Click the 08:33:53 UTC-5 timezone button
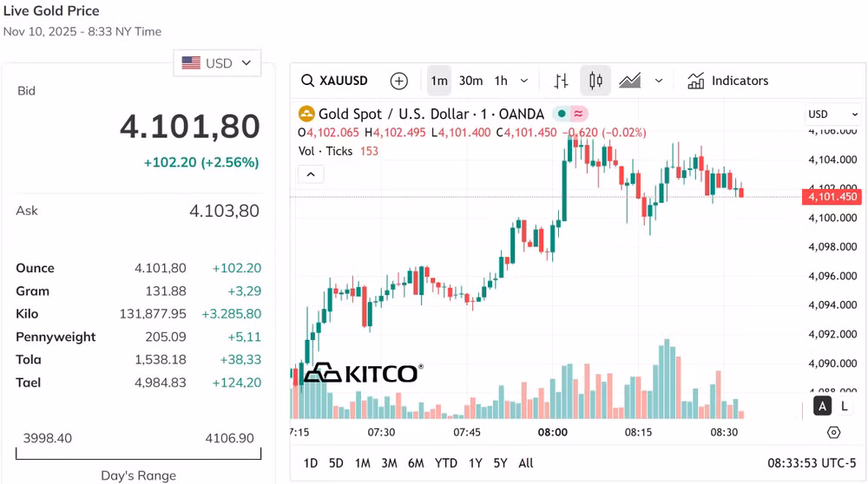 812,463
